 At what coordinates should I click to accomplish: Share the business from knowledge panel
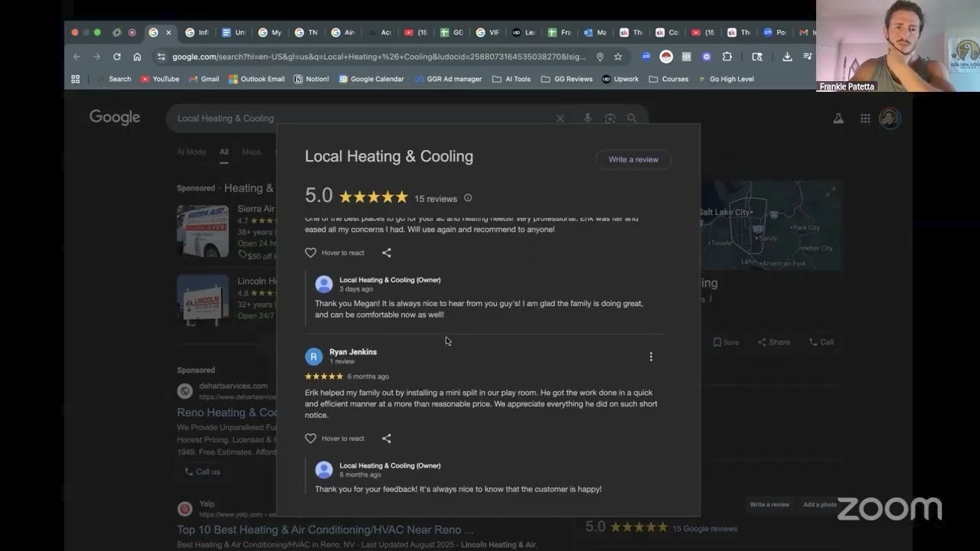coord(773,342)
